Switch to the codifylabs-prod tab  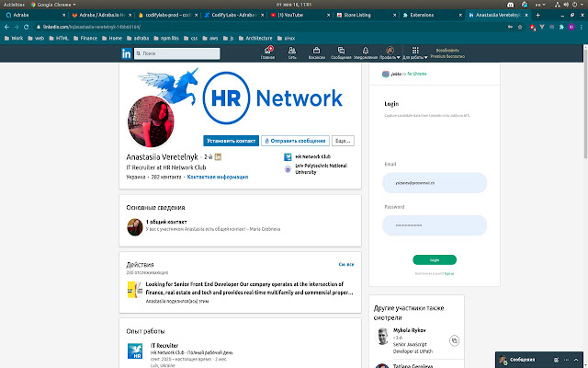coord(167,15)
